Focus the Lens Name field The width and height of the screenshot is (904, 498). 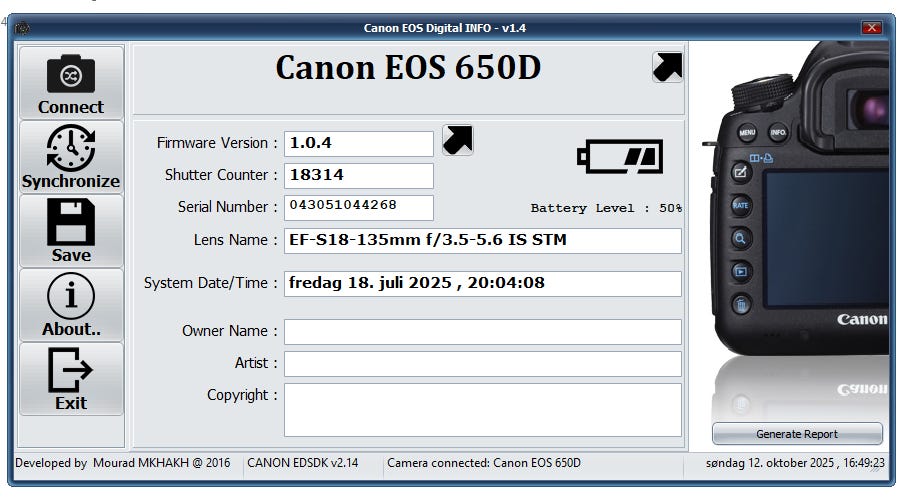[x=483, y=240]
